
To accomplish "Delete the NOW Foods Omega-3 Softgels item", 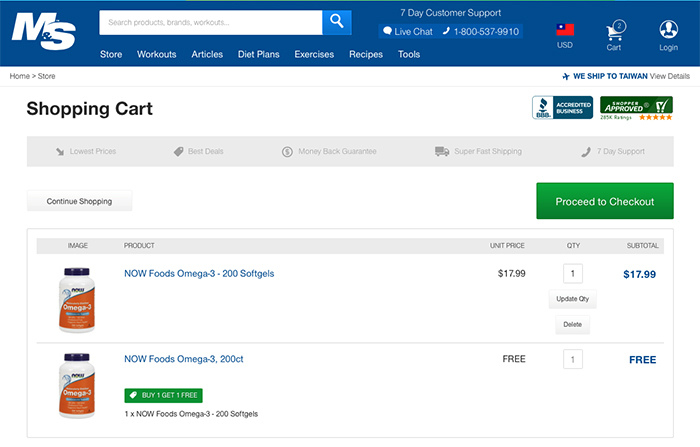I will [572, 324].
